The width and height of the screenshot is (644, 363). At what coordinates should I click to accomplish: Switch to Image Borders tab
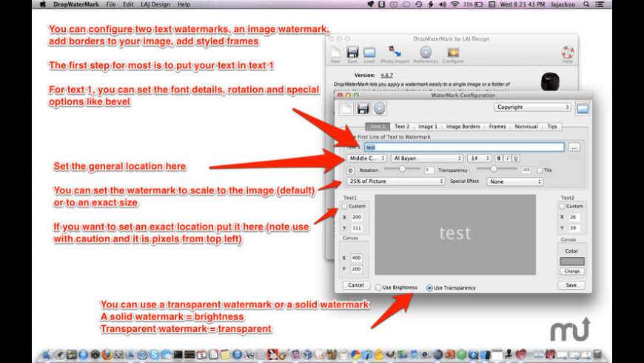tap(463, 127)
